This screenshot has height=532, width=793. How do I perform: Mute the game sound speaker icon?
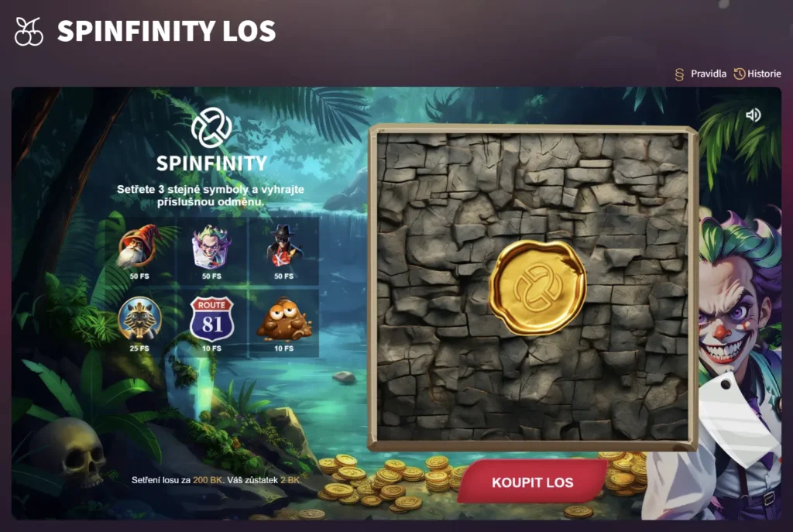pyautogui.click(x=753, y=115)
